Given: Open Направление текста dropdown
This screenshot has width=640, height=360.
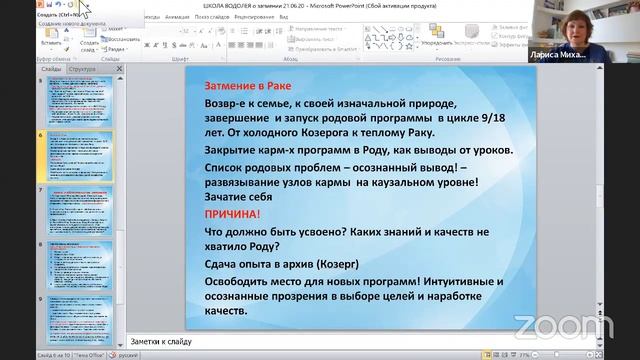Looking at the screenshot, I should 317,29.
